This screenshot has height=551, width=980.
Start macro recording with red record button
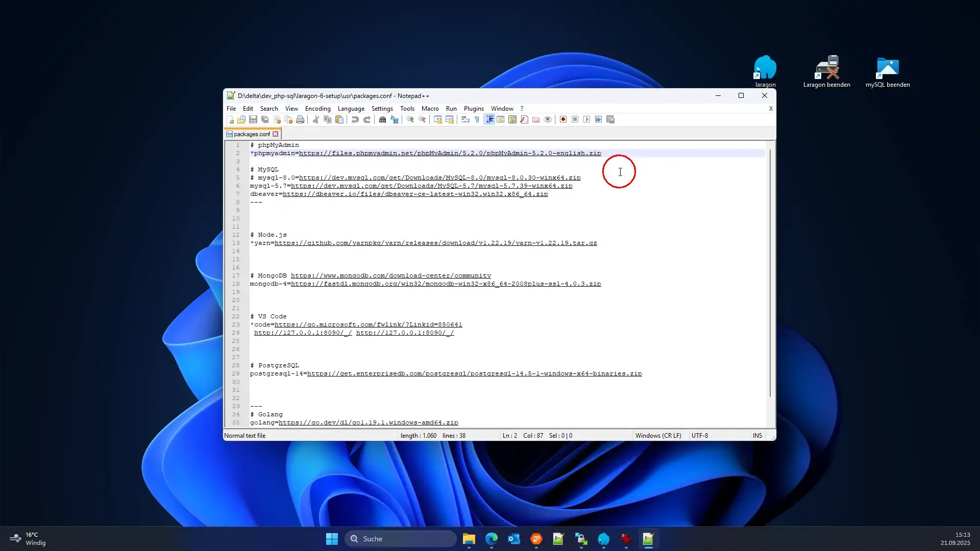click(x=563, y=119)
